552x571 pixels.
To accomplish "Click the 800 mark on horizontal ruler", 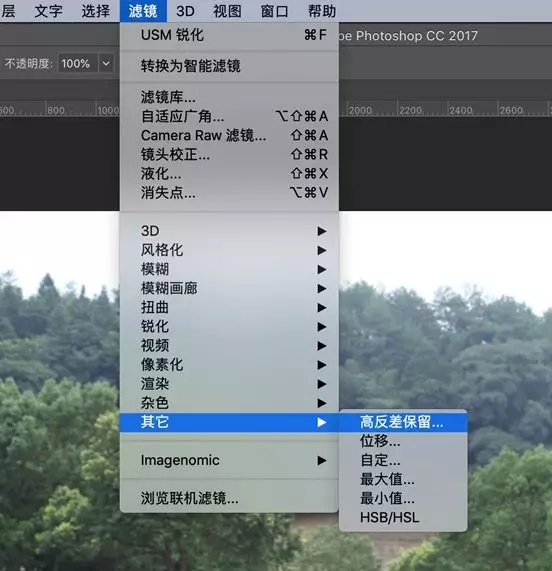I will point(56,110).
